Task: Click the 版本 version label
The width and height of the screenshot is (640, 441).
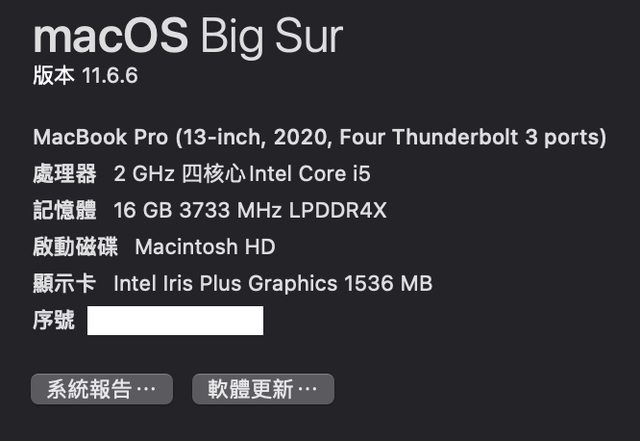Action: 54,77
